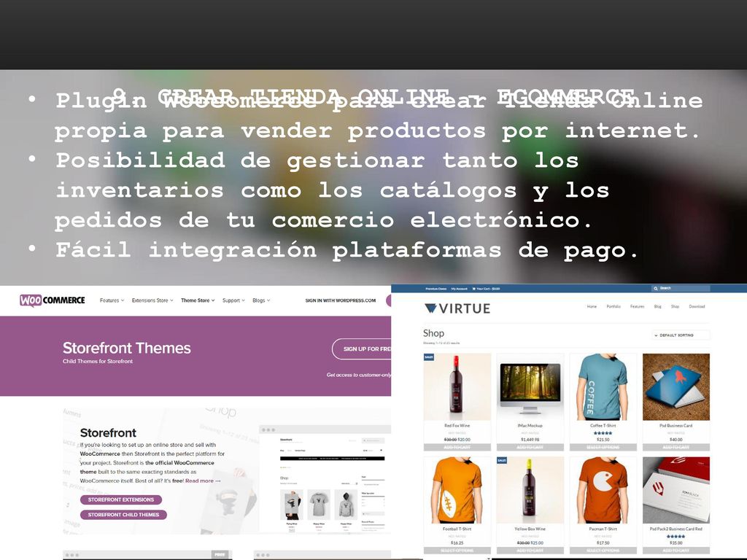This screenshot has width=747, height=560.
Task: Click the 'IMac Mockup' product title
Action: (x=530, y=426)
